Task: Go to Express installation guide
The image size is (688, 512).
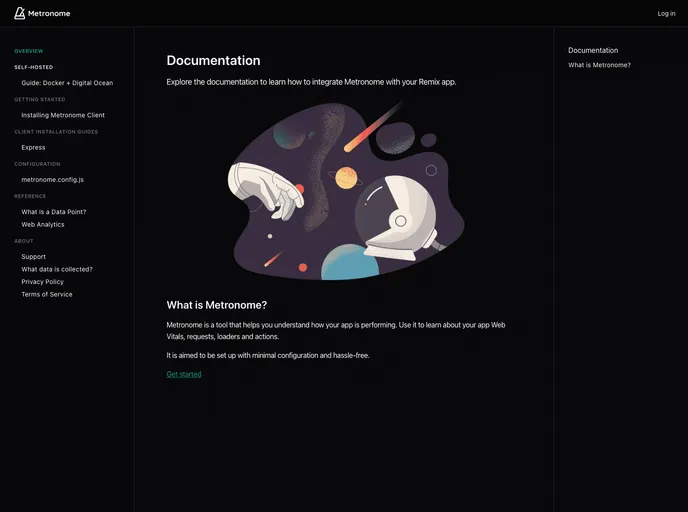Action: (x=33, y=147)
